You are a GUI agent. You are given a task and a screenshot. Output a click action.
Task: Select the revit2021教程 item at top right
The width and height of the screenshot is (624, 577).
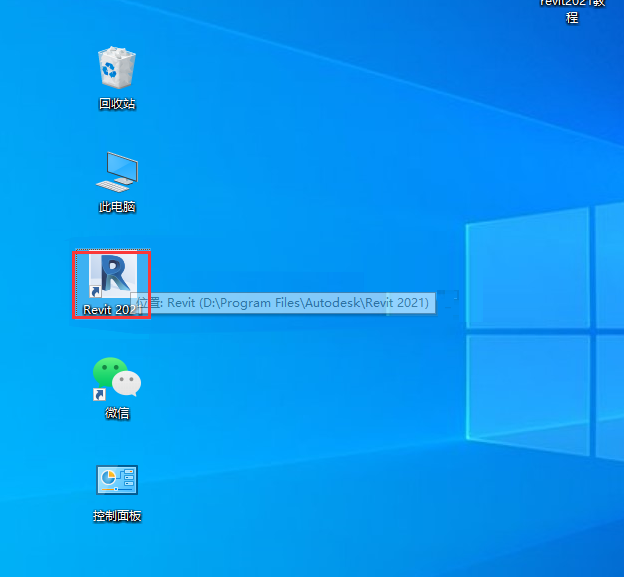[x=572, y=10]
